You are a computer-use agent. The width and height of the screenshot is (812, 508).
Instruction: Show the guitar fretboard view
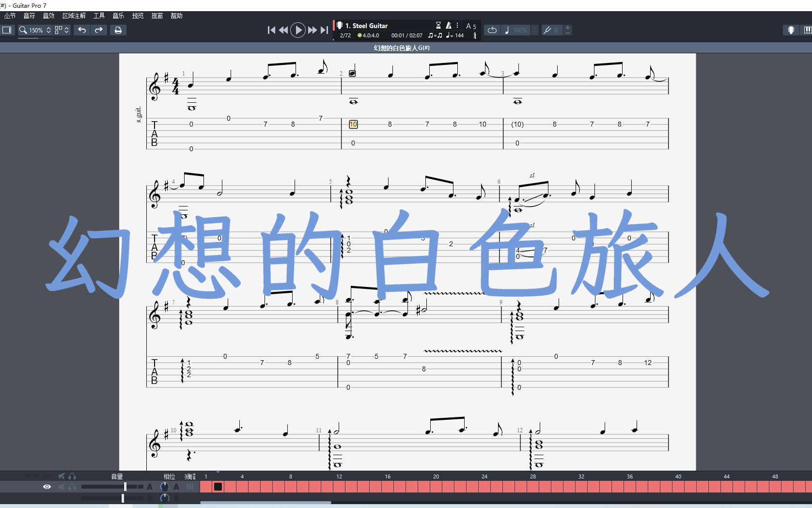[791, 30]
